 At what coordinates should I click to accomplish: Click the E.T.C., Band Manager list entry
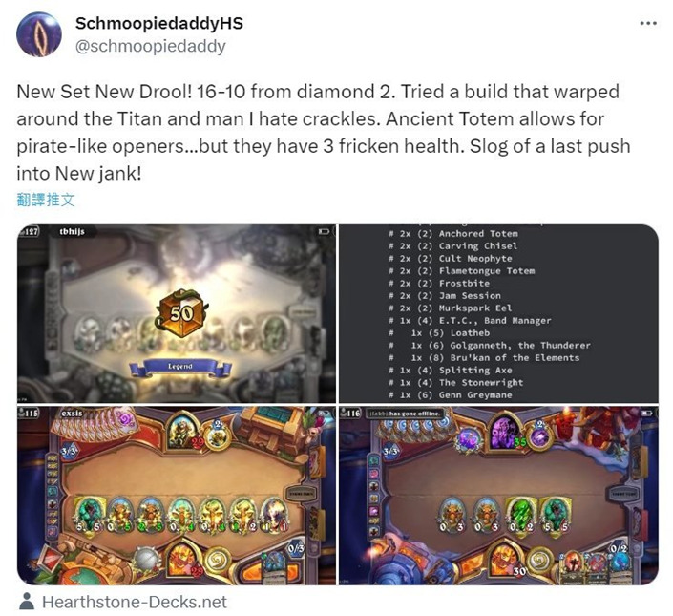pos(470,321)
